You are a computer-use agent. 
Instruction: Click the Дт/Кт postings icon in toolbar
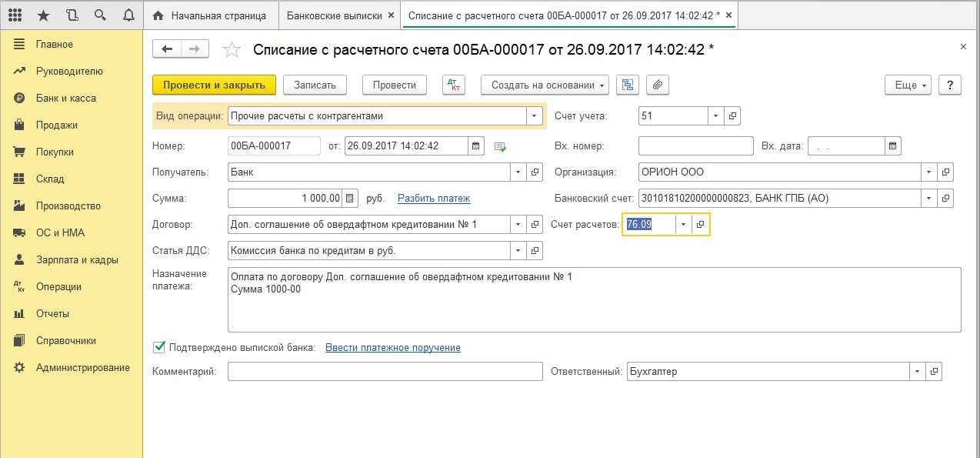454,85
